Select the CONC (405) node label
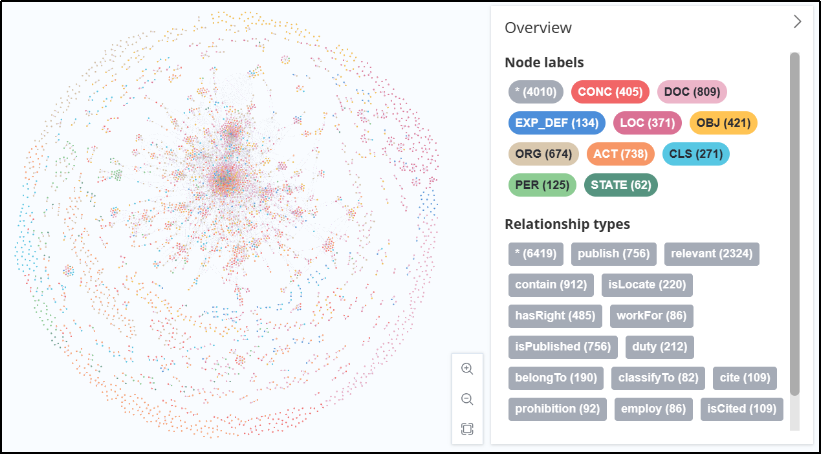 (610, 92)
